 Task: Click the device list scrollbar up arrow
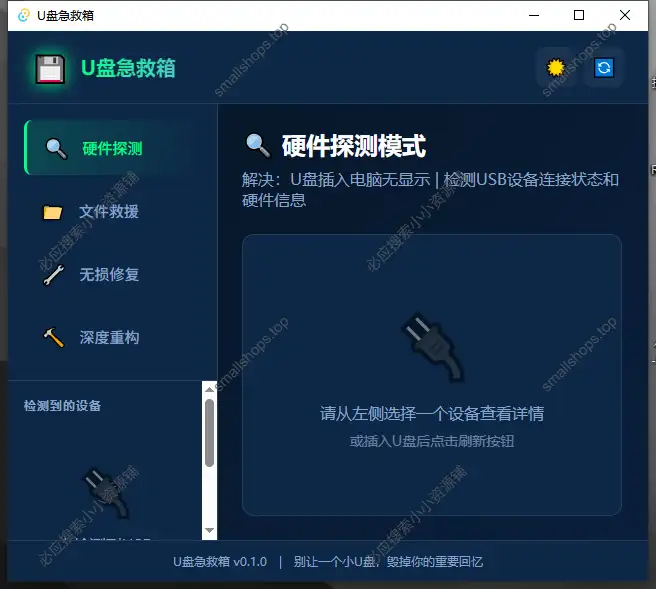pos(210,389)
